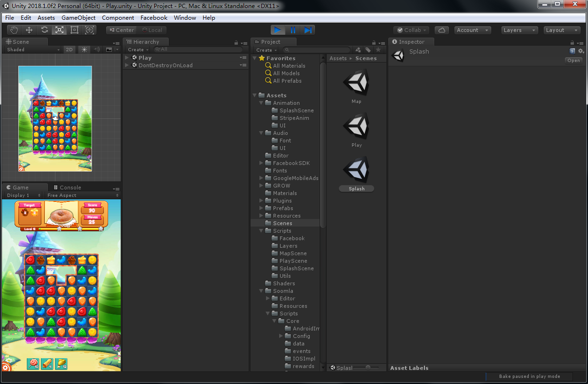Open the GameObject menu
This screenshot has width=588, height=384.
[x=78, y=18]
